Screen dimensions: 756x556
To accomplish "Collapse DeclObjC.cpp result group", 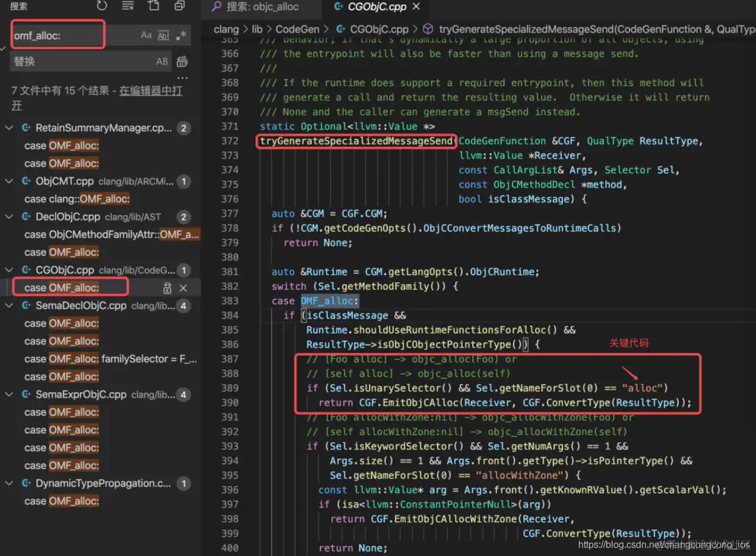I will pyautogui.click(x=8, y=217).
